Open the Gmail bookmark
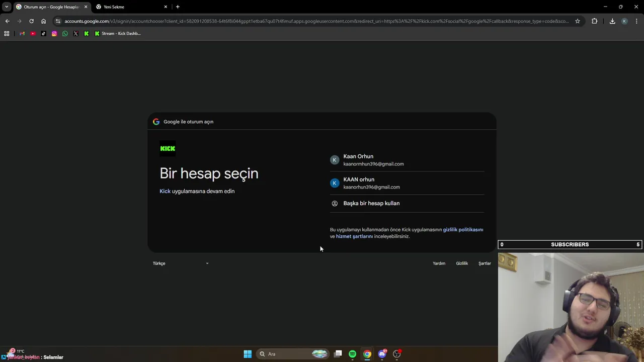The image size is (644, 362). [x=22, y=34]
